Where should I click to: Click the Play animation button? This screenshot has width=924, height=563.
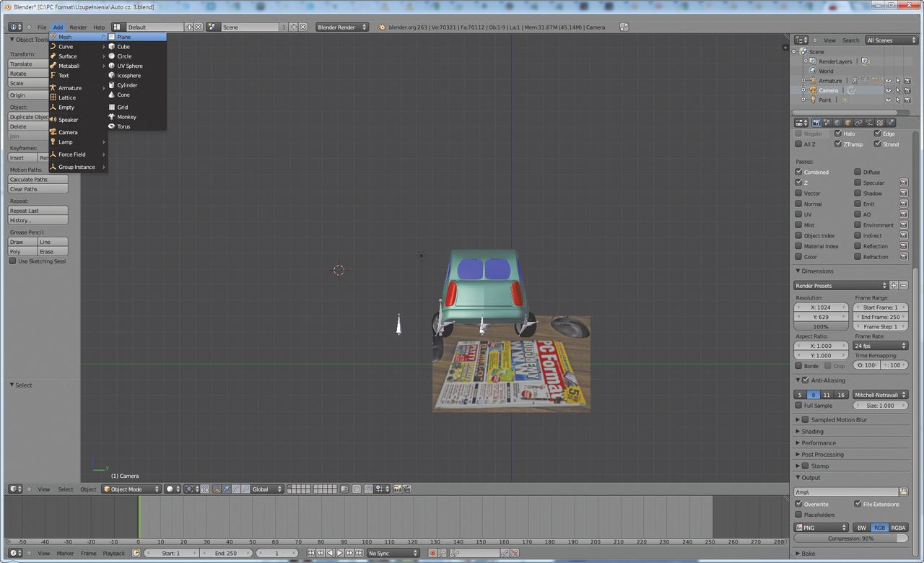click(339, 553)
